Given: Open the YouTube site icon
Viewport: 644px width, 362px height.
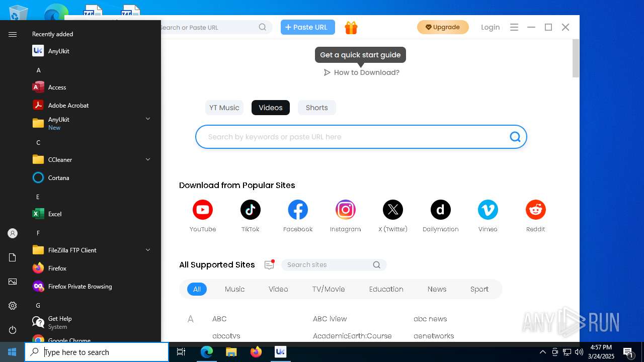Looking at the screenshot, I should coord(203,210).
